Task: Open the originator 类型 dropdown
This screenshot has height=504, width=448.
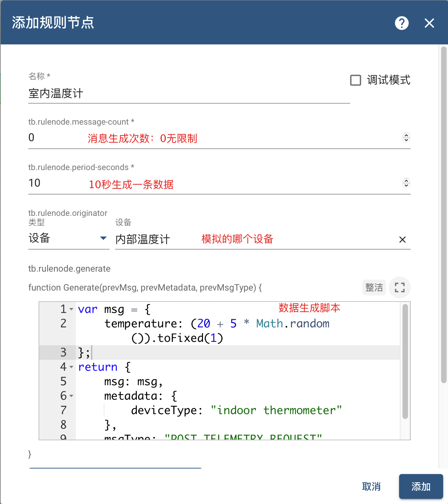Action: (69, 238)
